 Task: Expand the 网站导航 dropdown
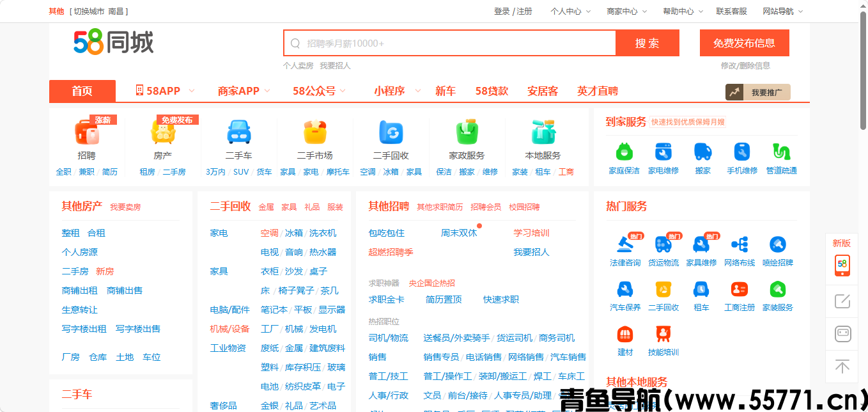click(782, 12)
